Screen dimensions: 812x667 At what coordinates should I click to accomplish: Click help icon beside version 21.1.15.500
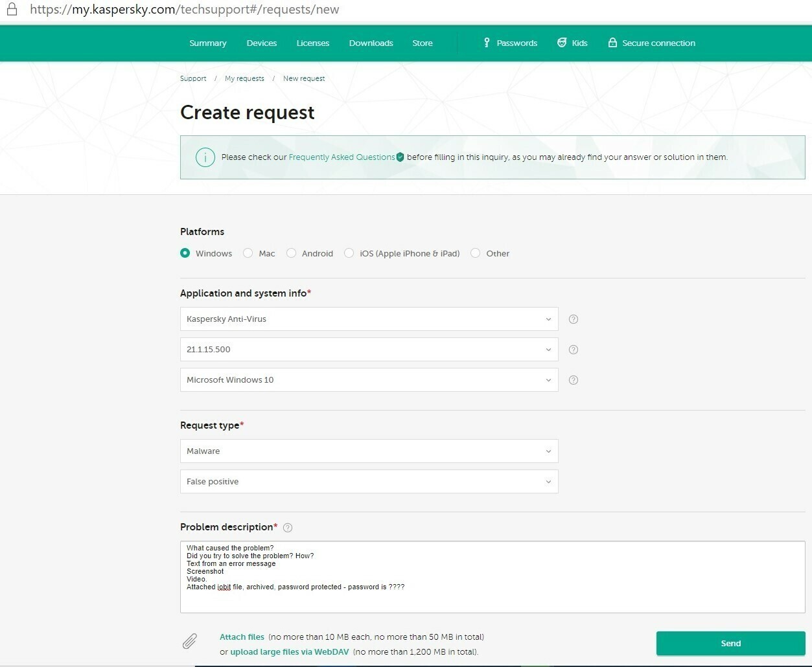[x=573, y=350]
